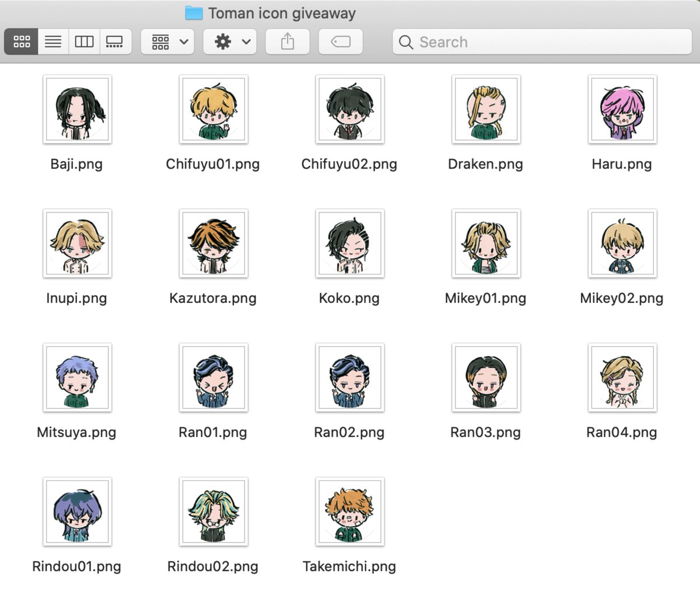The height and width of the screenshot is (600, 700).
Task: Select the Draken.png thumbnail
Action: coord(486,109)
